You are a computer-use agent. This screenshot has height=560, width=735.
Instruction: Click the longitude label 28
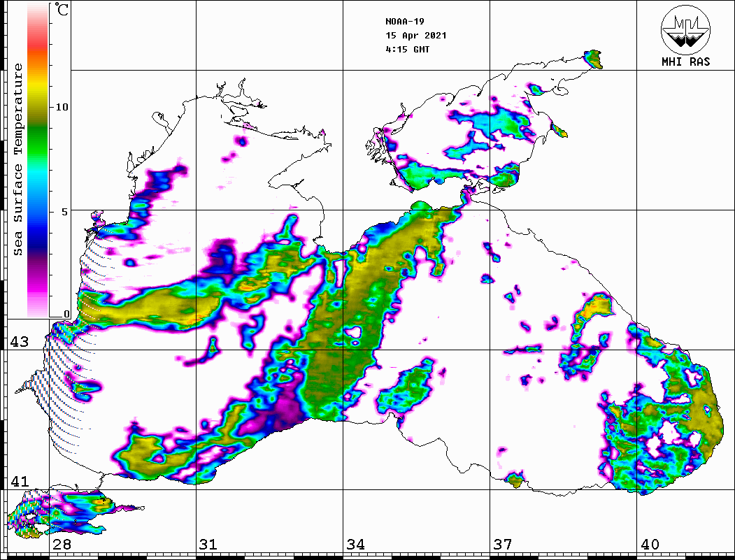coord(62,545)
